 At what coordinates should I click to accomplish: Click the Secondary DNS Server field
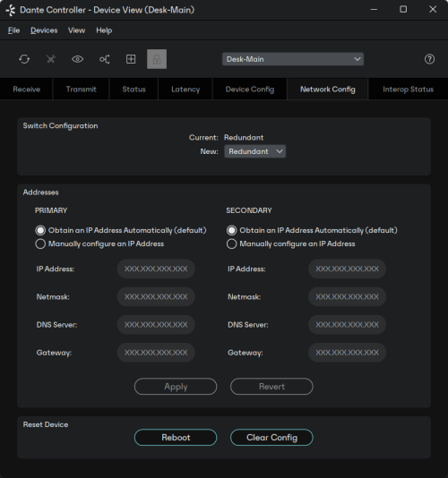click(348, 325)
